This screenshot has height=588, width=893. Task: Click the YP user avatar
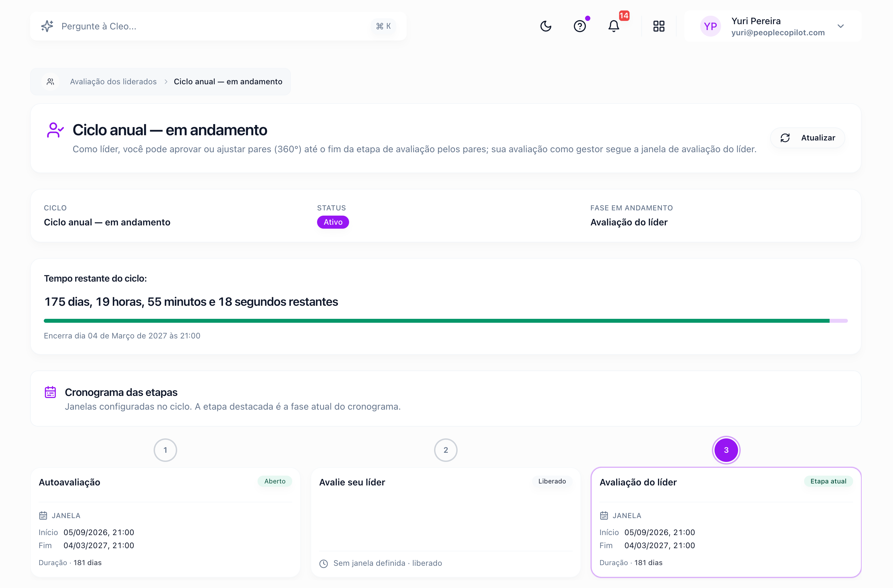click(710, 26)
